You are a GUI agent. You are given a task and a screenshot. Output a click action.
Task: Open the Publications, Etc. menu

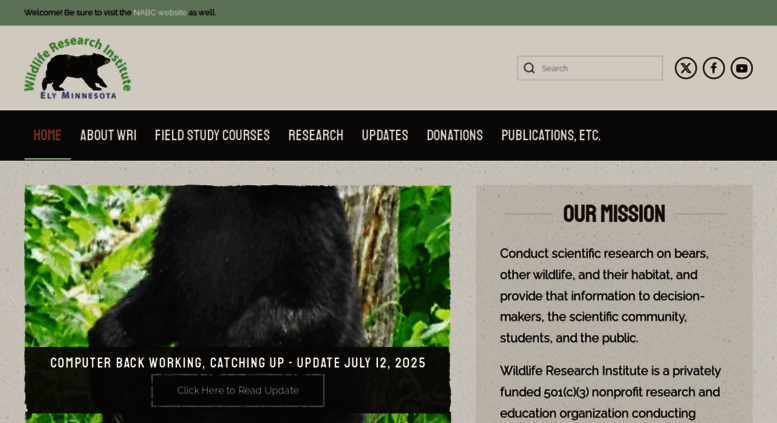[x=551, y=135]
